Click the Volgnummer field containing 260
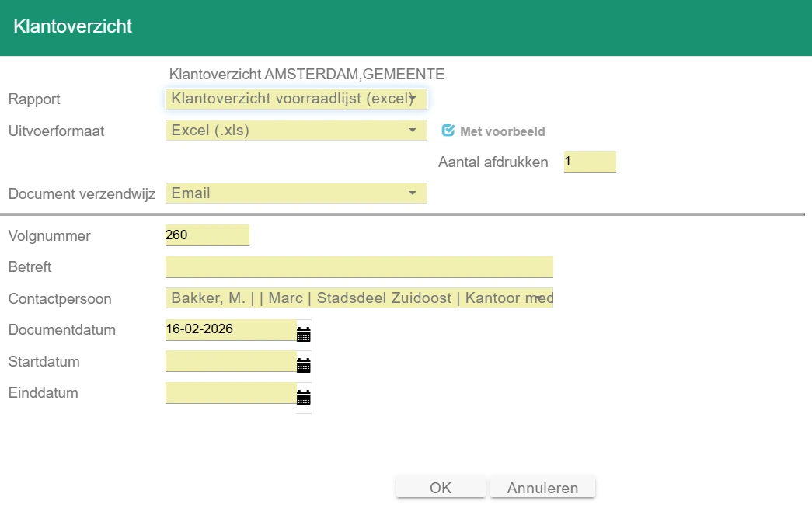This screenshot has width=812, height=529. click(x=207, y=235)
